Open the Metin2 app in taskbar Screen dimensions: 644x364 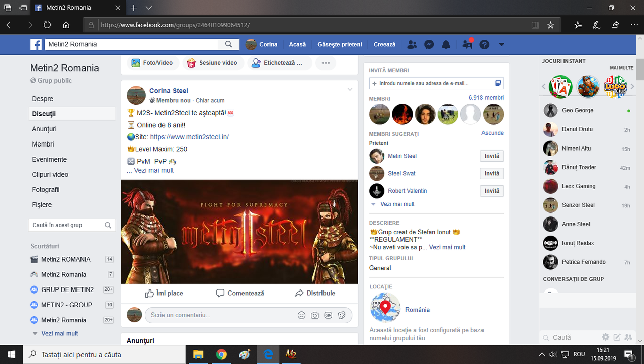pyautogui.click(x=291, y=354)
